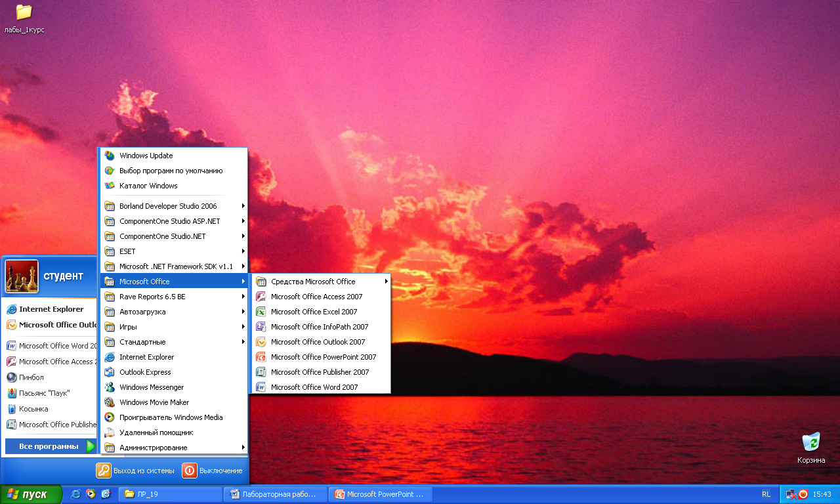Open recent Microsoft Office Access entry in Start menu

click(50, 362)
